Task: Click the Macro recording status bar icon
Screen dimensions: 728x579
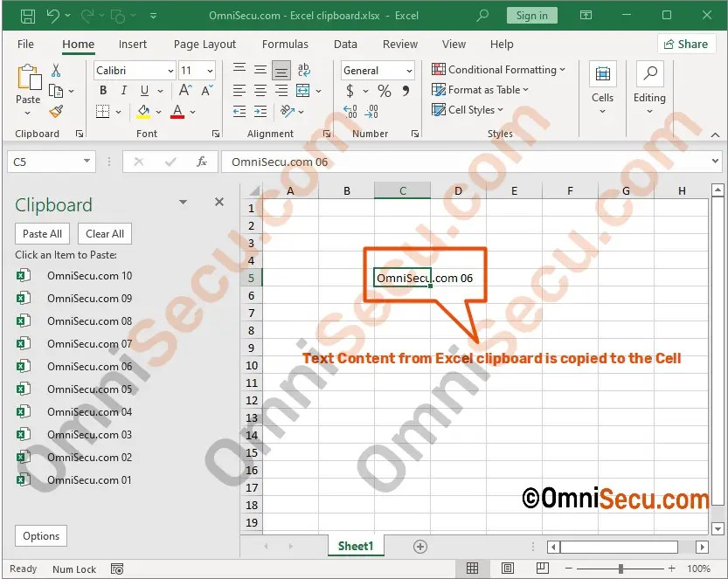Action: [117, 569]
